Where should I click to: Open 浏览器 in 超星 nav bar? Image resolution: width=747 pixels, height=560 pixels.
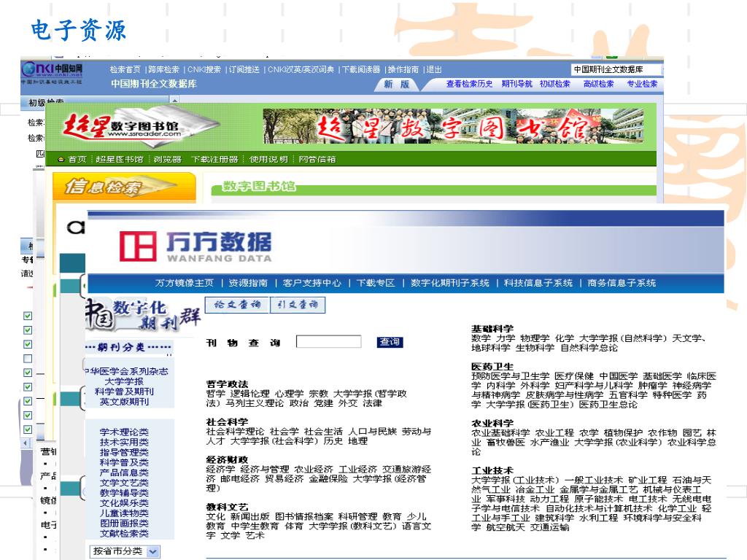167,160
